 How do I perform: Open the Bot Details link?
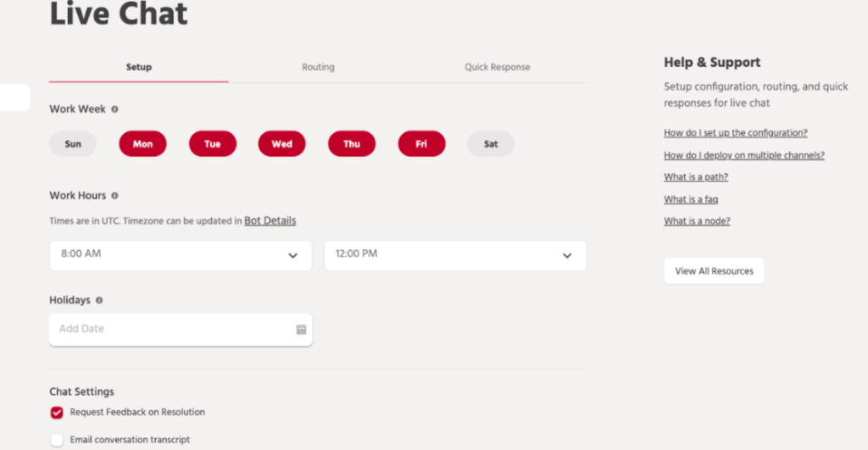pos(270,221)
